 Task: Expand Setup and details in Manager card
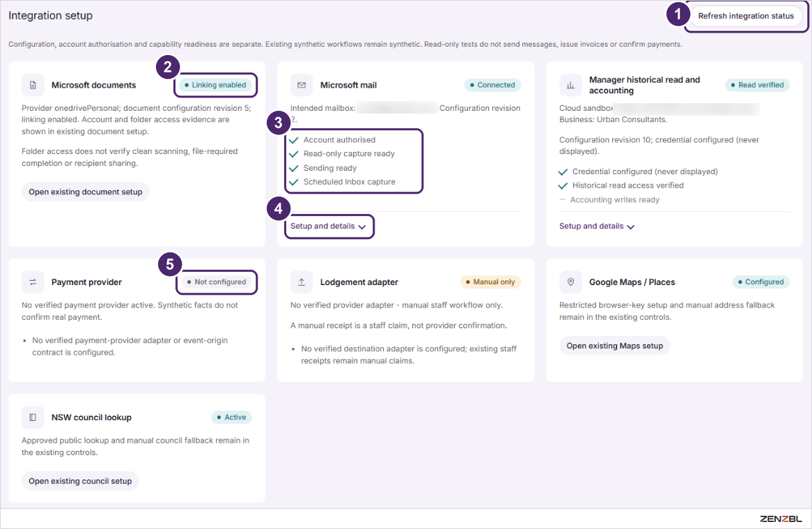point(597,227)
